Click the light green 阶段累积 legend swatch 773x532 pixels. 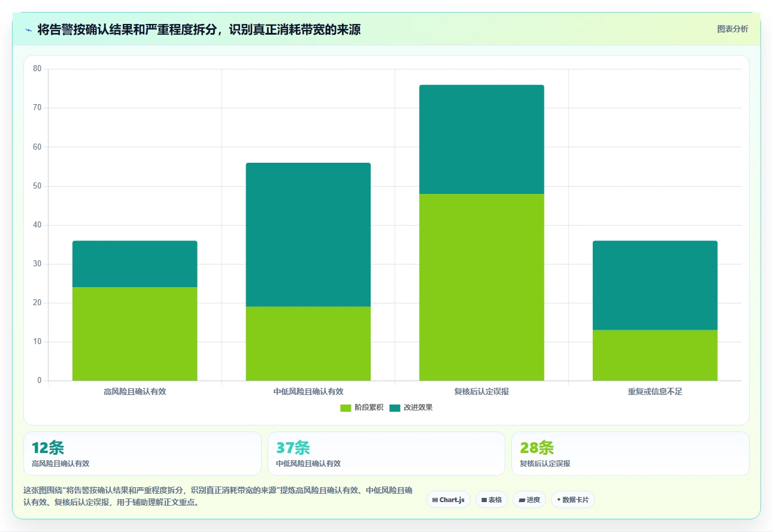345,408
